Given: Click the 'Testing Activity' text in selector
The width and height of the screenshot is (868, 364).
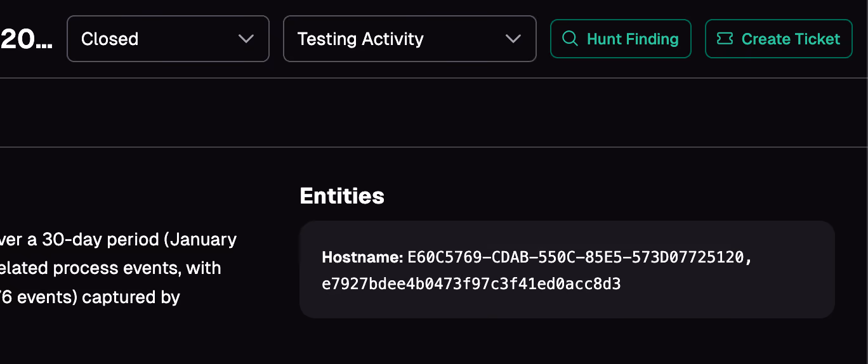Looking at the screenshot, I should [x=360, y=39].
